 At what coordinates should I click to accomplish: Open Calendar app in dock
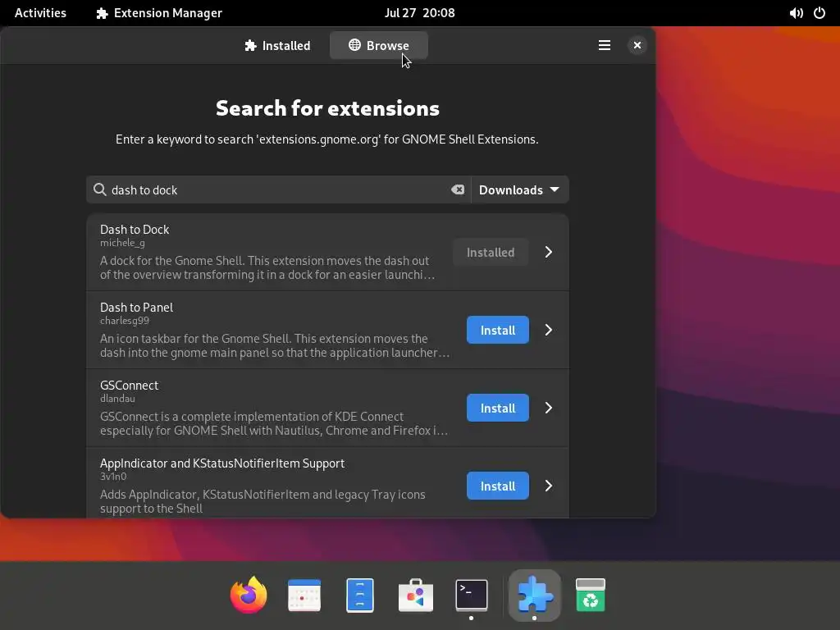tap(304, 596)
